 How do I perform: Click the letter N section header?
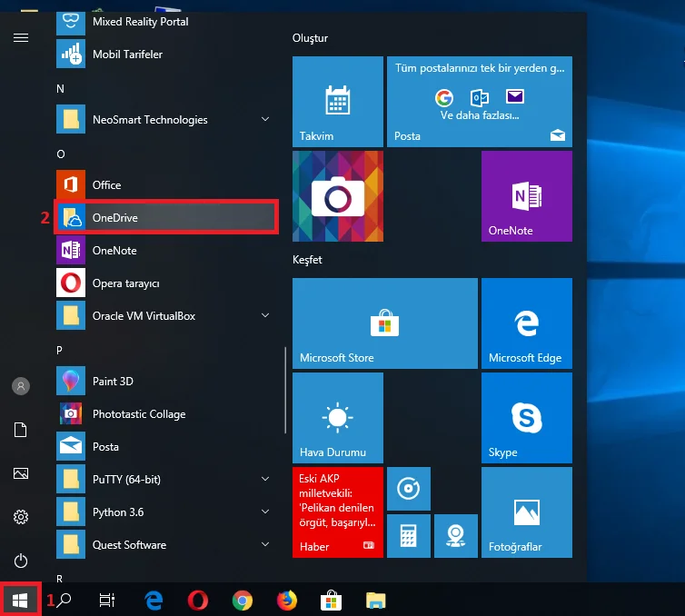[x=60, y=89]
